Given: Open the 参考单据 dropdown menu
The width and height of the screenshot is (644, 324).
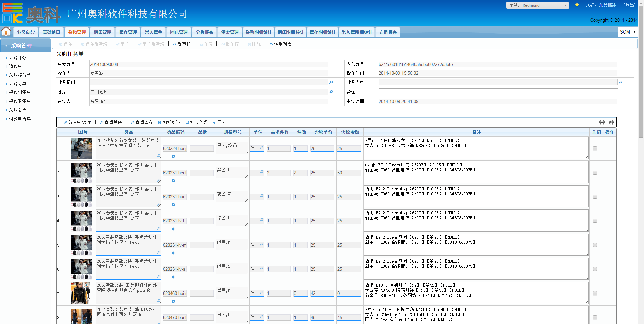Looking at the screenshot, I should click(x=77, y=122).
